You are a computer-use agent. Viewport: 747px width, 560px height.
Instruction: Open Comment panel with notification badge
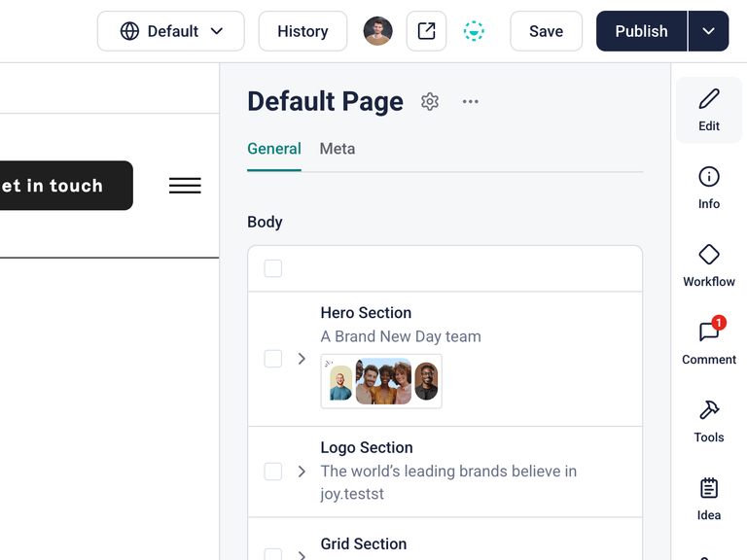(x=709, y=340)
